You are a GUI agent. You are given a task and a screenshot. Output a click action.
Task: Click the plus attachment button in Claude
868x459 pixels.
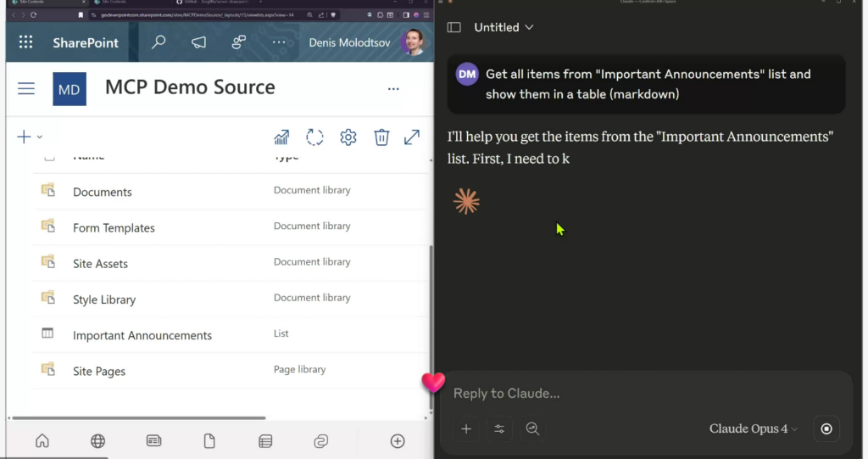coord(466,429)
